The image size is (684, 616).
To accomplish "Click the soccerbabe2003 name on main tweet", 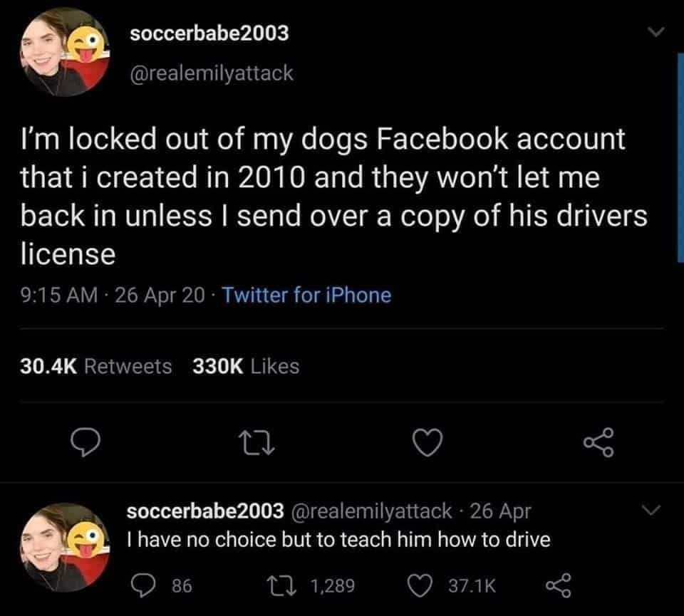I will pos(209,33).
